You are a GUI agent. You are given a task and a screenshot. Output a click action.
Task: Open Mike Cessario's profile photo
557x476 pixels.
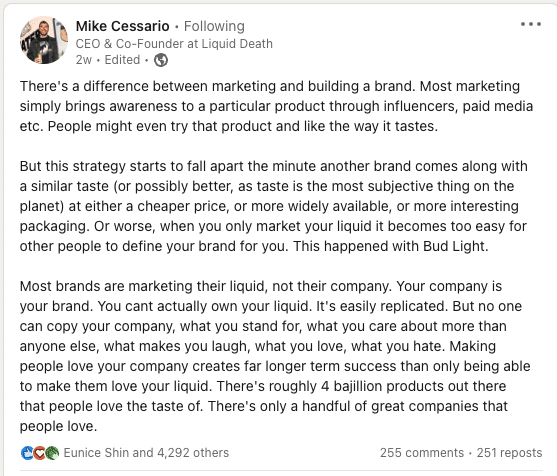tap(44, 40)
